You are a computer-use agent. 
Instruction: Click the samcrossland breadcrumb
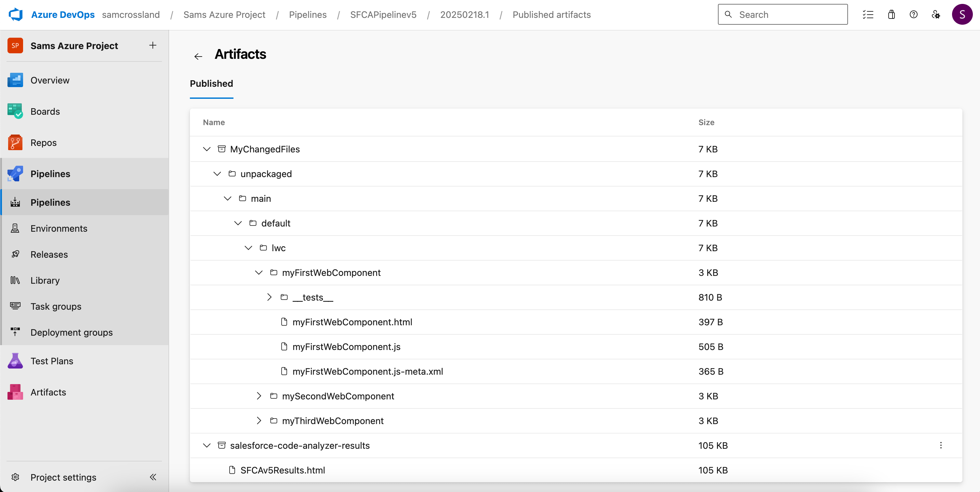[131, 14]
